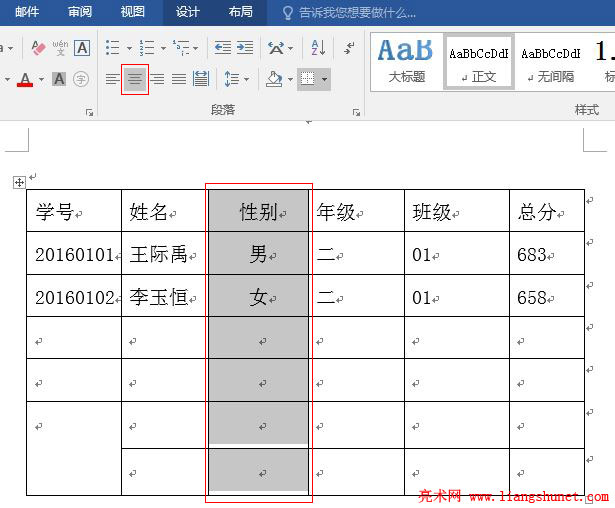Toggle character shading on text
Screen dimensions: 615x508
[x=59, y=79]
